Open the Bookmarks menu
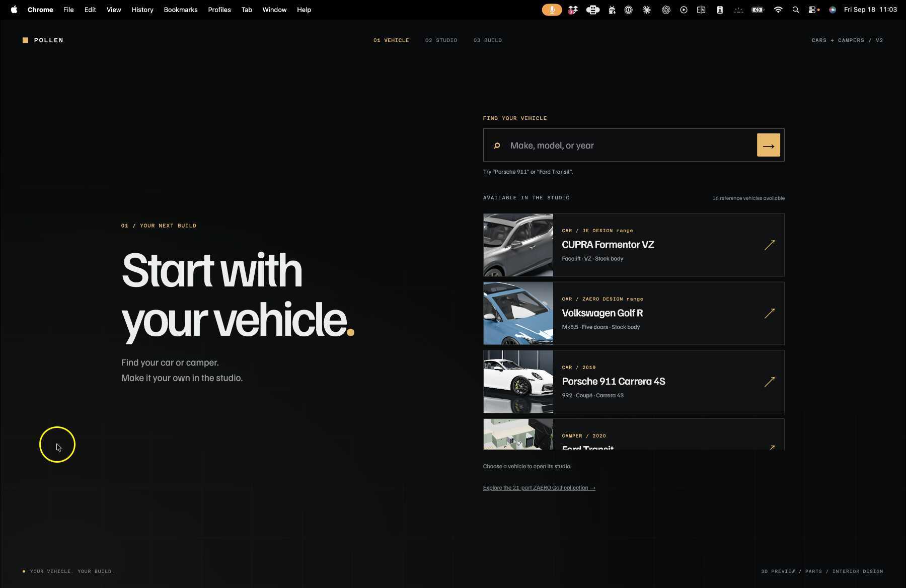 181,10
